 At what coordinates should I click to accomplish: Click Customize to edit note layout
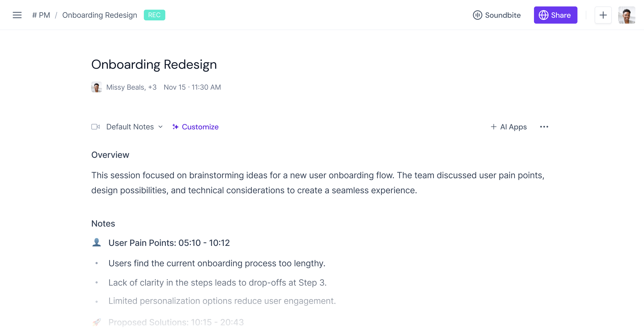point(200,127)
